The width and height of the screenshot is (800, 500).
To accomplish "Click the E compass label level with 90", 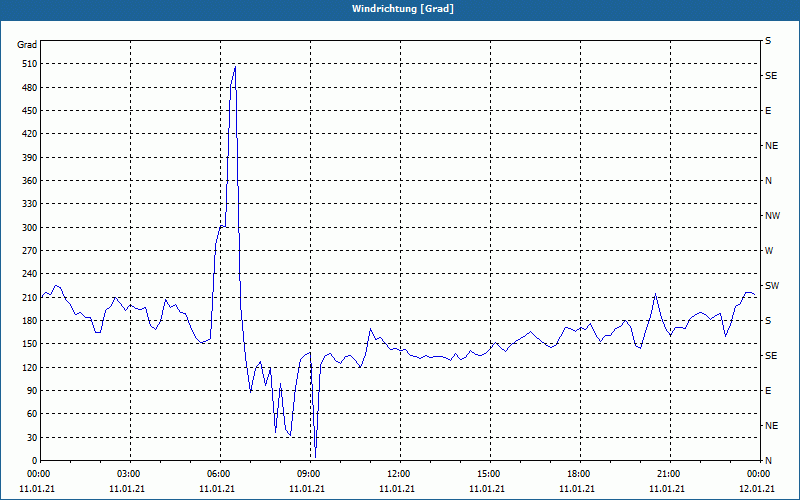I will pyautogui.click(x=768, y=391).
